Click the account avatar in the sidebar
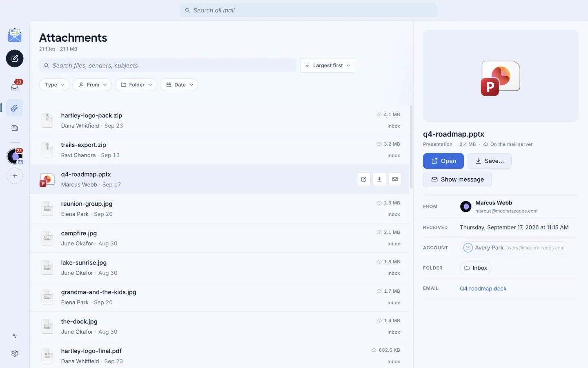Image resolution: width=588 pixels, height=368 pixels. (x=15, y=156)
